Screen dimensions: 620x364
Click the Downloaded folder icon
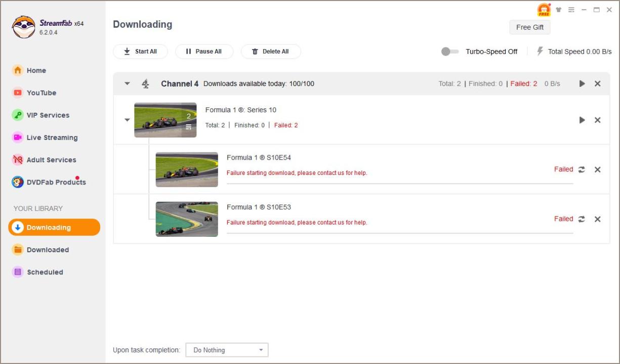tap(18, 249)
